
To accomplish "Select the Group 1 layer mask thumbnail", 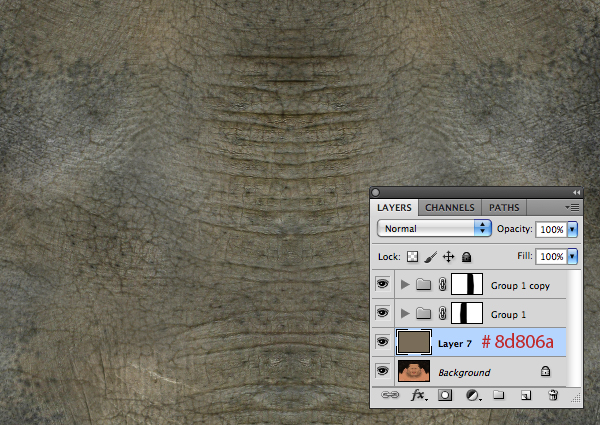I will coord(467,313).
